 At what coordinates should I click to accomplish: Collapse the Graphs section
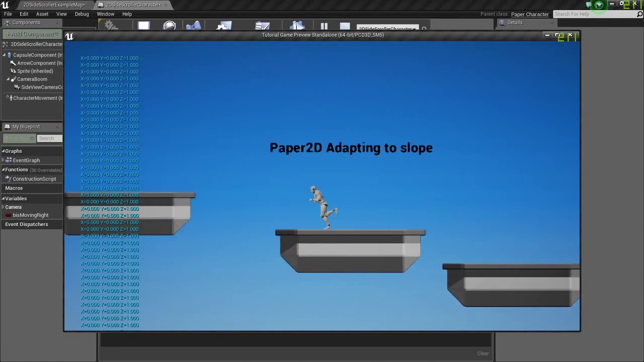(x=3, y=151)
